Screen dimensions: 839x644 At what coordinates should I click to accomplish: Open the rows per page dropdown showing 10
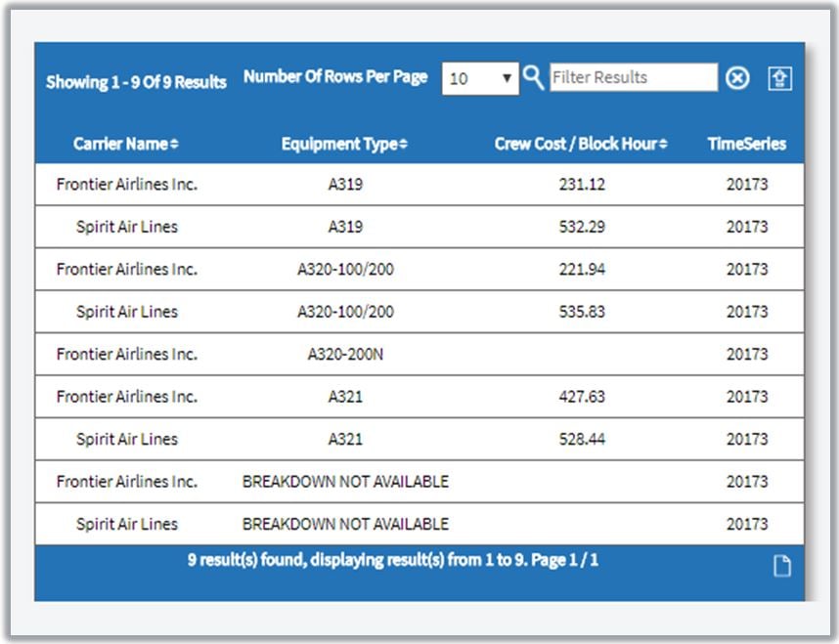coord(479,78)
